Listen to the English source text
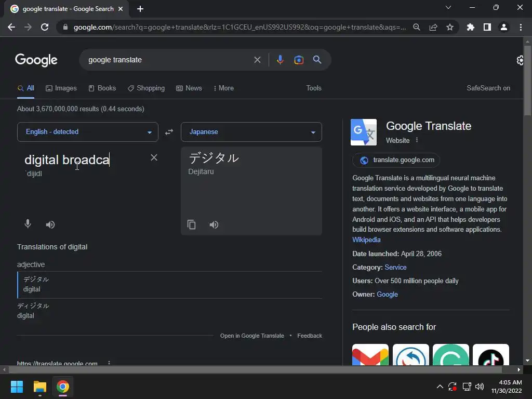Viewport: 532px width, 399px height. 50,224
